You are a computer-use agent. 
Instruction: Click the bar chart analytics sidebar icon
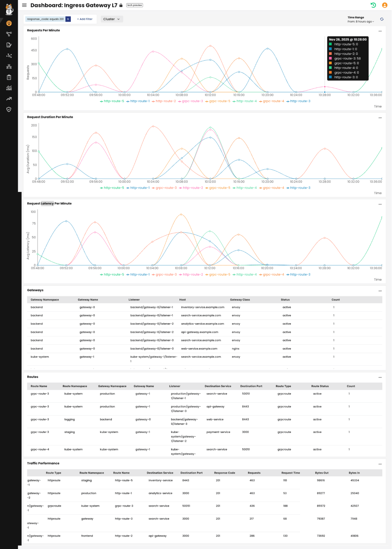9,88
